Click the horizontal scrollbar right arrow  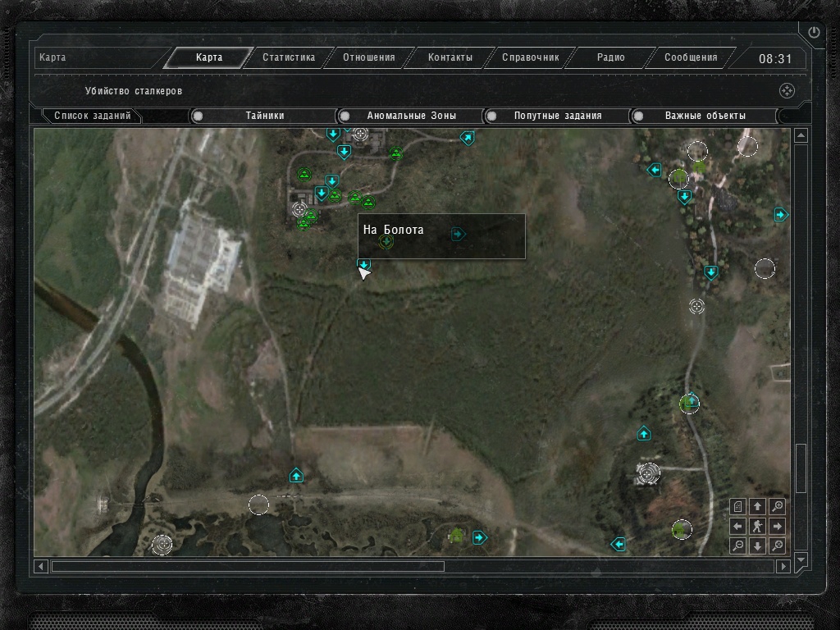[x=783, y=566]
